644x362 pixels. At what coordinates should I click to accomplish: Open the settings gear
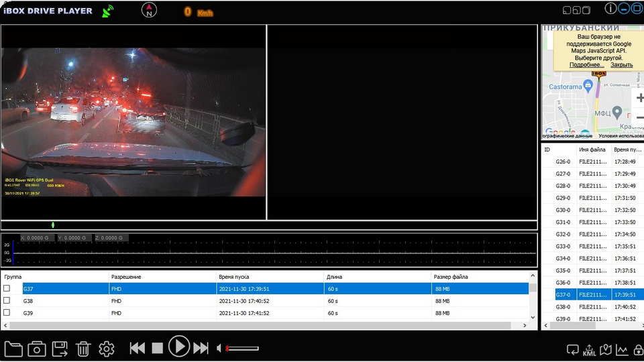[x=107, y=349]
